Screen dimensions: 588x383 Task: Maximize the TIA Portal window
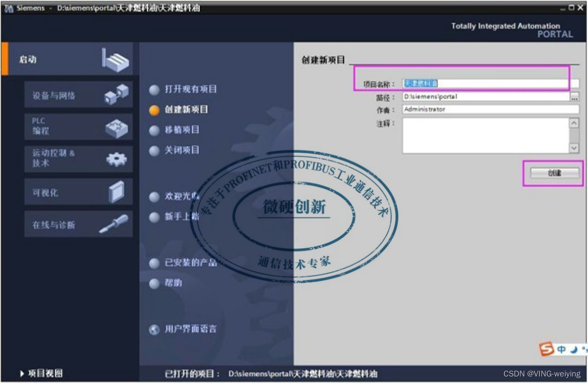[571, 8]
